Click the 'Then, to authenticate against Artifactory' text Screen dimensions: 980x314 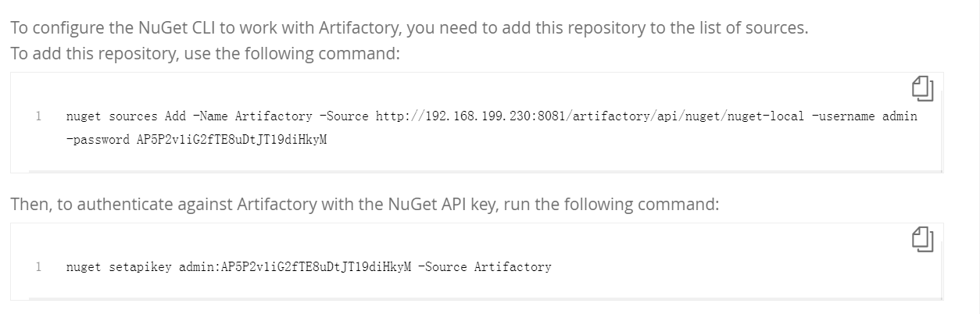click(x=364, y=205)
